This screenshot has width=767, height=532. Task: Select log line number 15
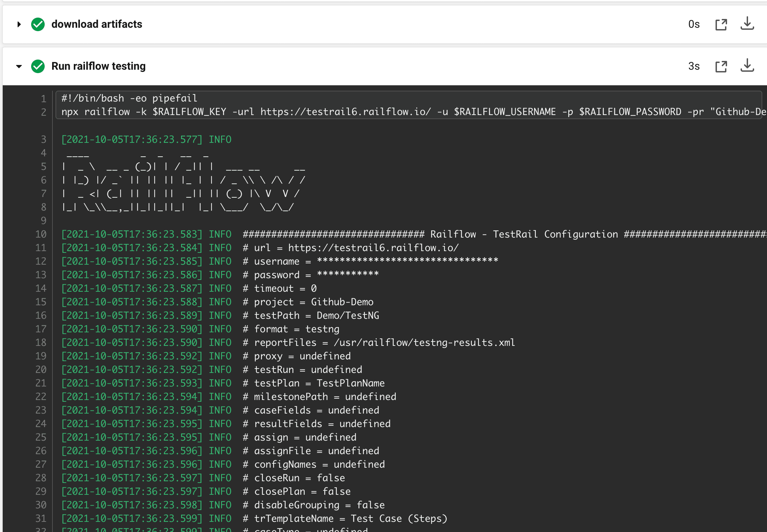(x=41, y=302)
